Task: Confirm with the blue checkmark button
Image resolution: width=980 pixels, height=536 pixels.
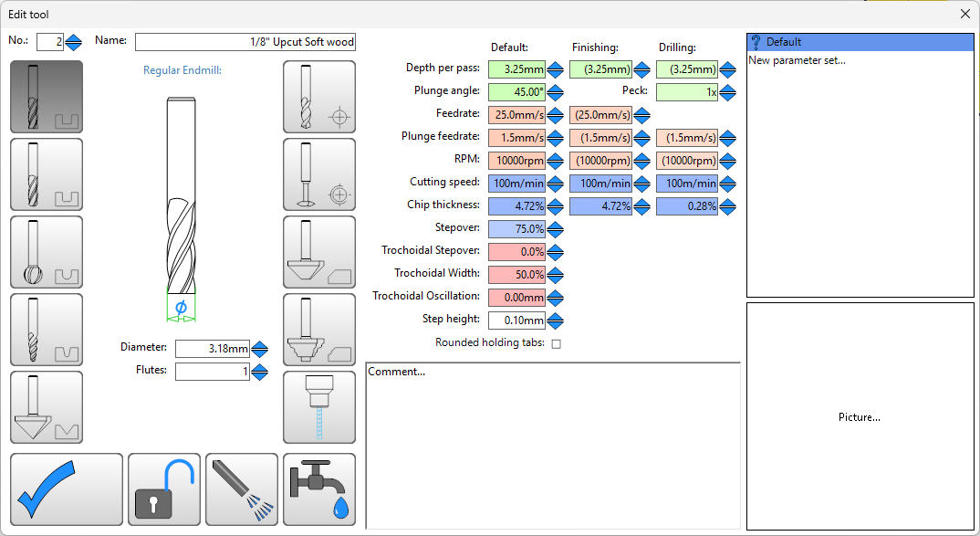Action: pos(67,489)
